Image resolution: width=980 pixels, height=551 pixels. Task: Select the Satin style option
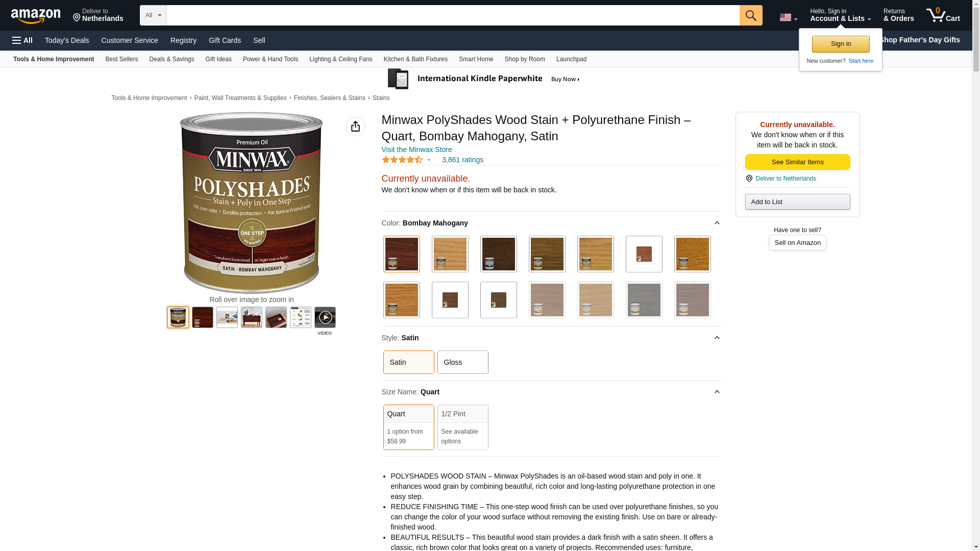point(408,362)
